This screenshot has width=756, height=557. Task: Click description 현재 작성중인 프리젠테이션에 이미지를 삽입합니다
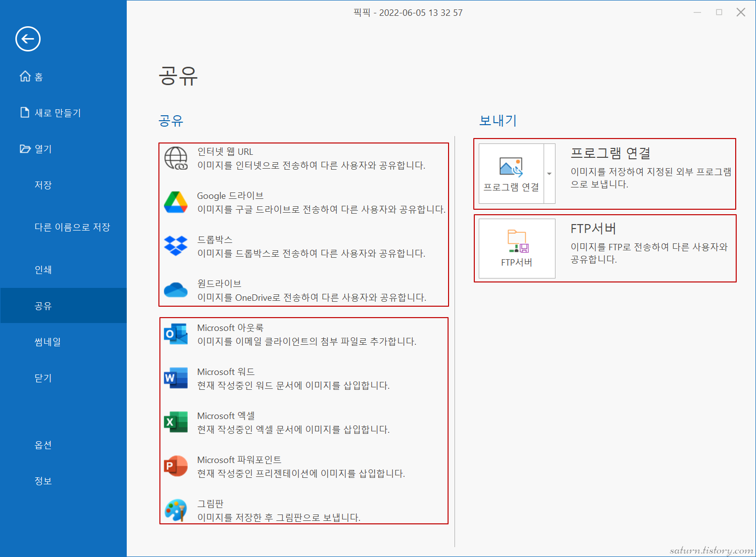click(301, 473)
